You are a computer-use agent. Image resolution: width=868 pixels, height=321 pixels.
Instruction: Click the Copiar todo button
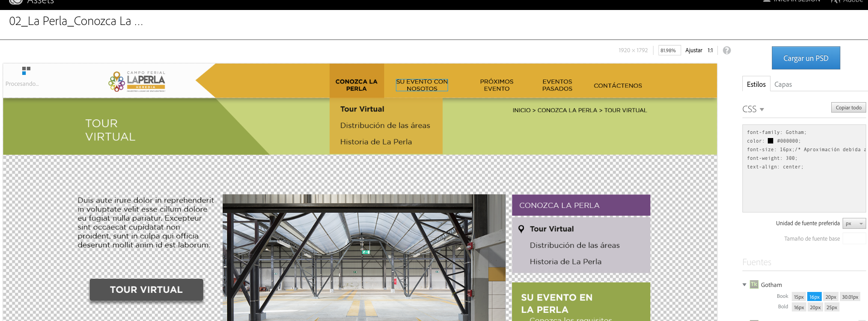click(x=848, y=108)
